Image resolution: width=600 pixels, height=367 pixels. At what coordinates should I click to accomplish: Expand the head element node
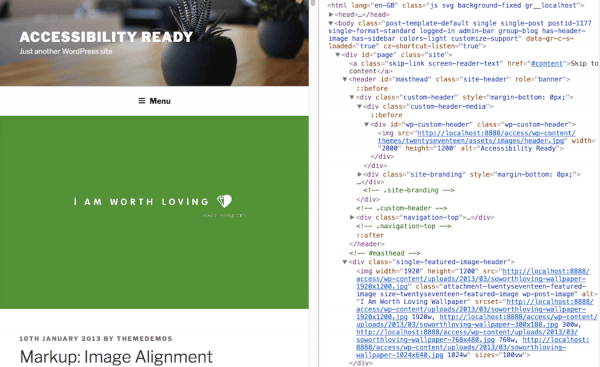331,15
